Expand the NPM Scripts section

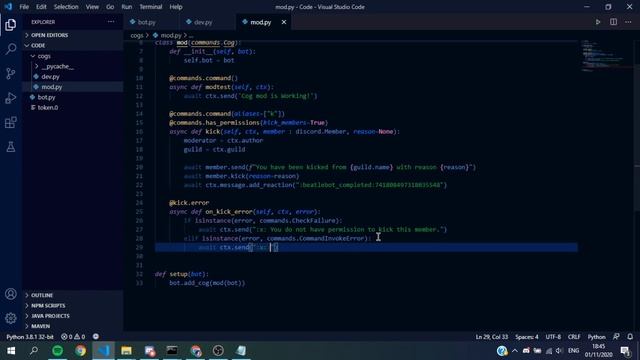point(73,305)
